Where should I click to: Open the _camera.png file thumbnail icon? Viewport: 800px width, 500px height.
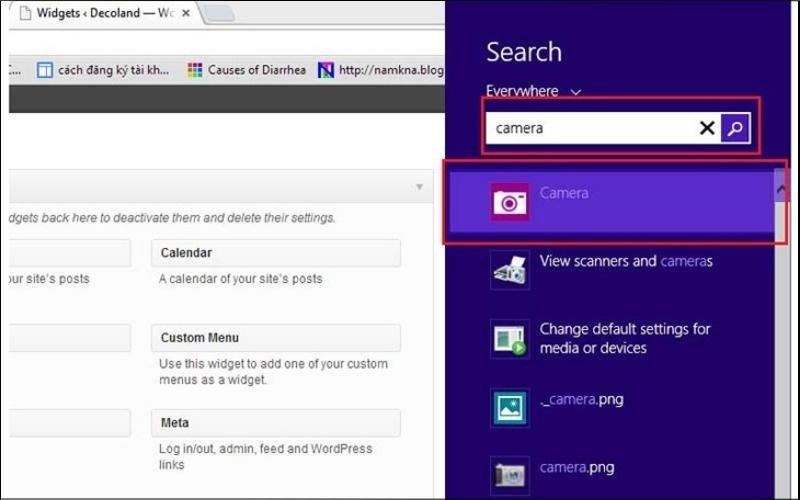point(509,407)
